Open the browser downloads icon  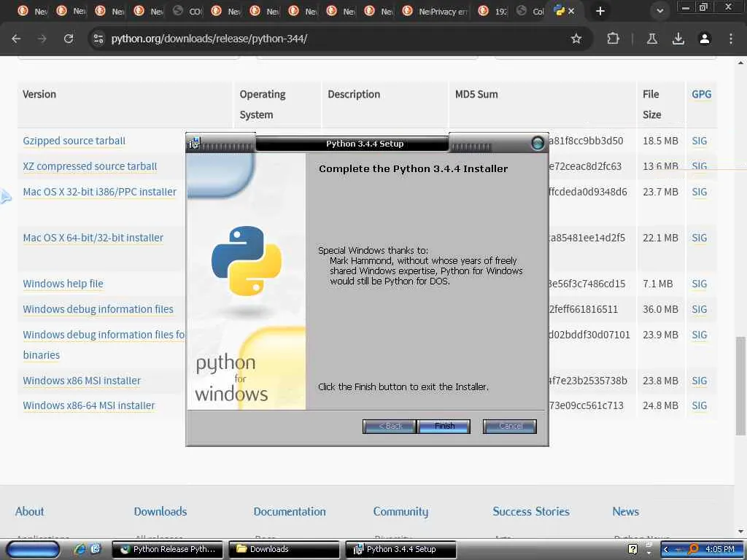[x=678, y=39]
